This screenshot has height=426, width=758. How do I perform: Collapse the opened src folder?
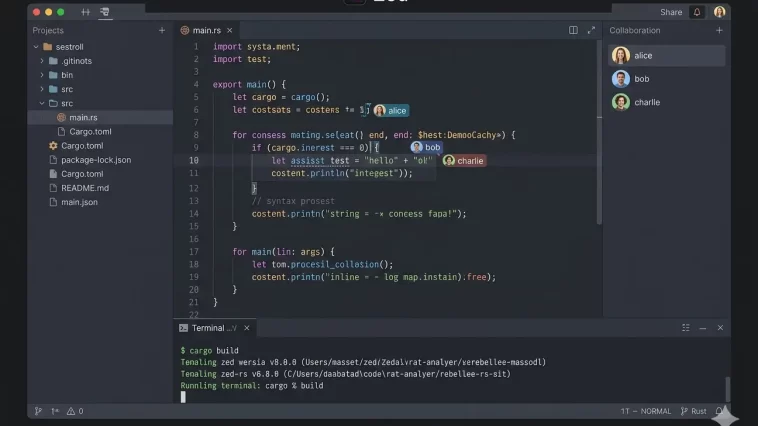point(42,103)
